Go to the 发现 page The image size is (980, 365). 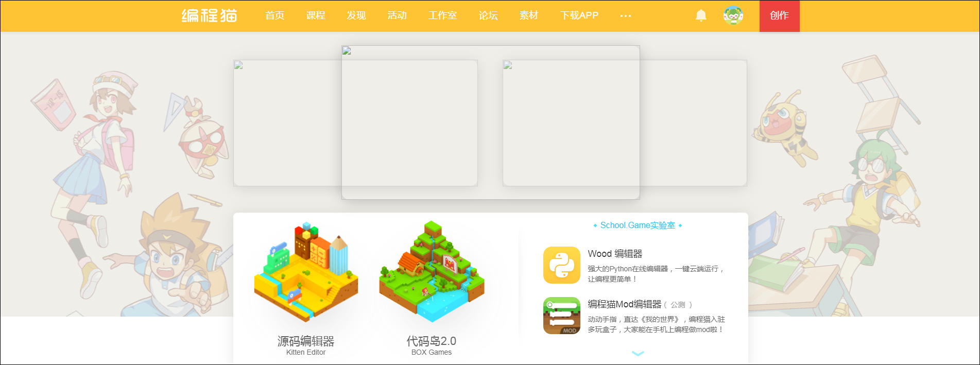(356, 15)
